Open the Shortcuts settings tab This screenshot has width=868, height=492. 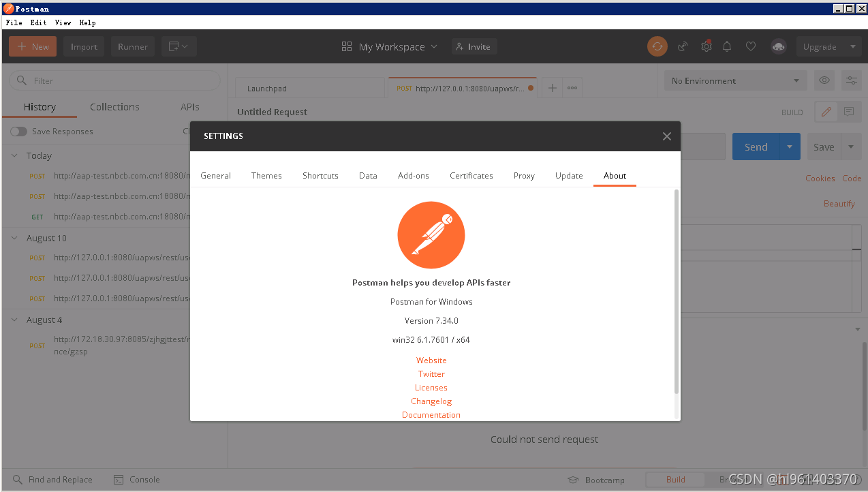tap(320, 175)
